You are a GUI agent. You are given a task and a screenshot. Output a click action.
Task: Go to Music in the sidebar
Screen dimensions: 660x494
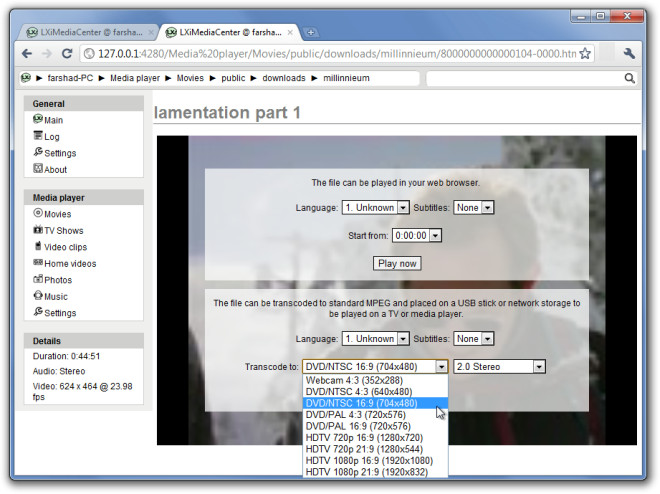coord(55,297)
